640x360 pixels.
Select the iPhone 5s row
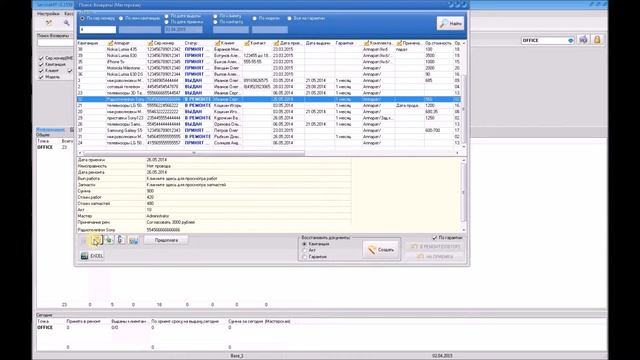point(269,62)
